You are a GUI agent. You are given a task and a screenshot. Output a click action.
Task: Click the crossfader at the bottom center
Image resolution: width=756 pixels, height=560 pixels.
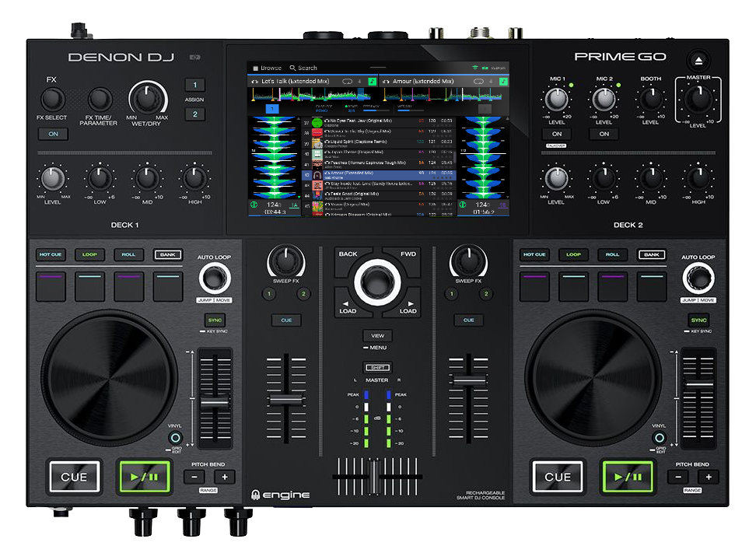pyautogui.click(x=374, y=476)
